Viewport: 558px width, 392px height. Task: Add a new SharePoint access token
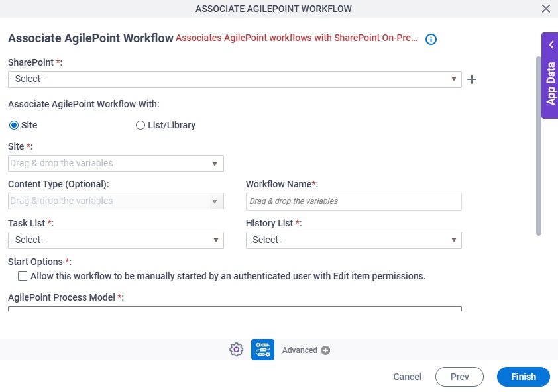tap(472, 79)
